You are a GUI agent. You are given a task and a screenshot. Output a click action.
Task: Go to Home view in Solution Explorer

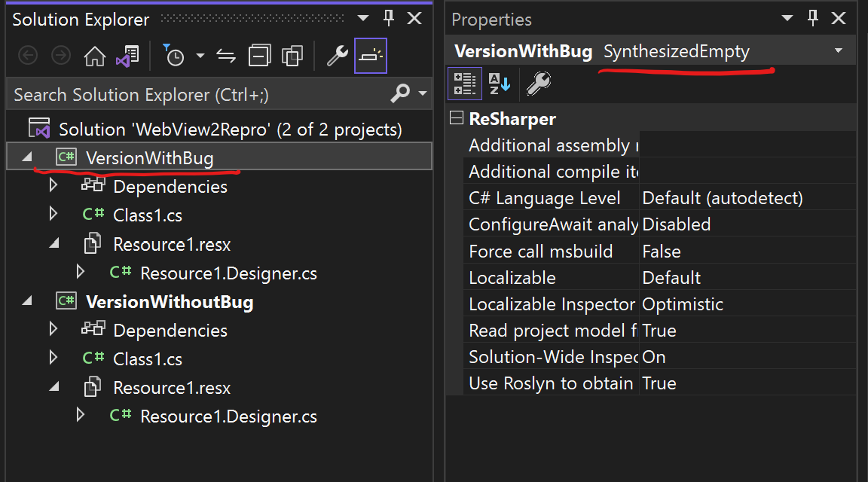point(95,56)
